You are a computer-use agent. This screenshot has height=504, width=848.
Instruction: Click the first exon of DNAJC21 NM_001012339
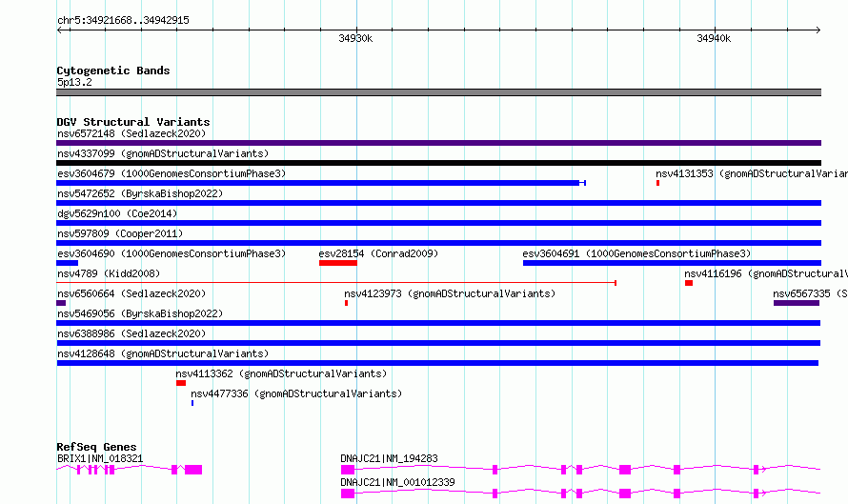348,494
